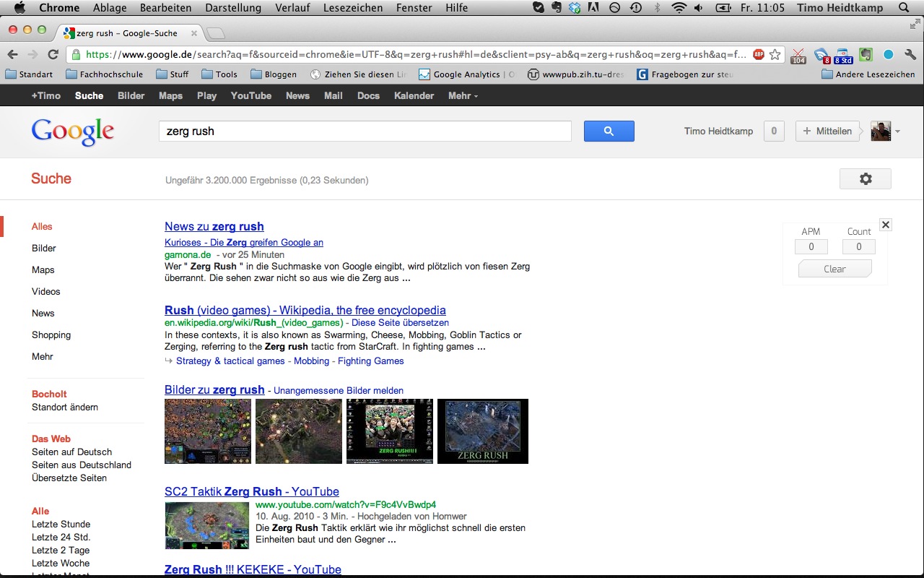Open the Evernote extension in Chrome toolbar
The width and height of the screenshot is (924, 578).
tap(866, 54)
